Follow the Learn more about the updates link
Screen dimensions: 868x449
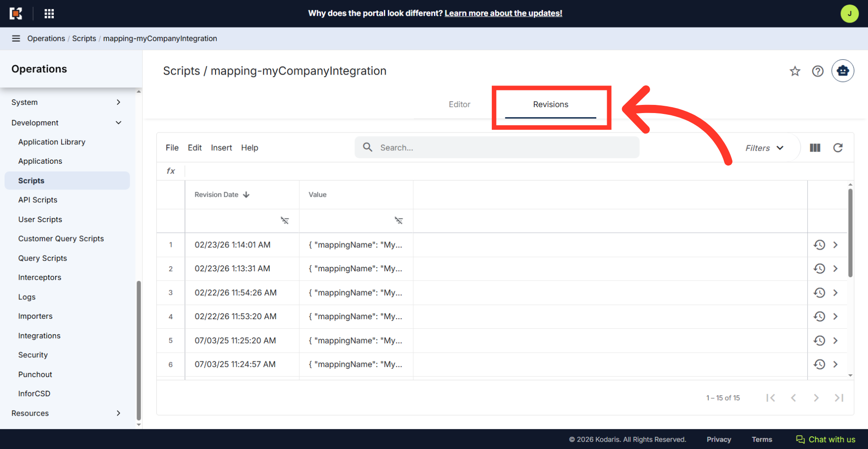pyautogui.click(x=503, y=13)
